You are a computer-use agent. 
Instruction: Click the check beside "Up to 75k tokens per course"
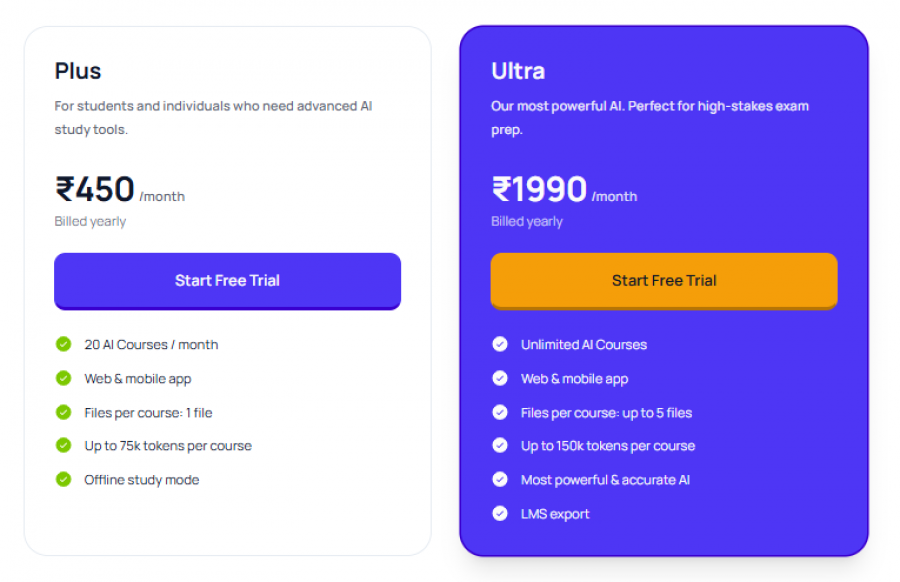click(x=62, y=446)
